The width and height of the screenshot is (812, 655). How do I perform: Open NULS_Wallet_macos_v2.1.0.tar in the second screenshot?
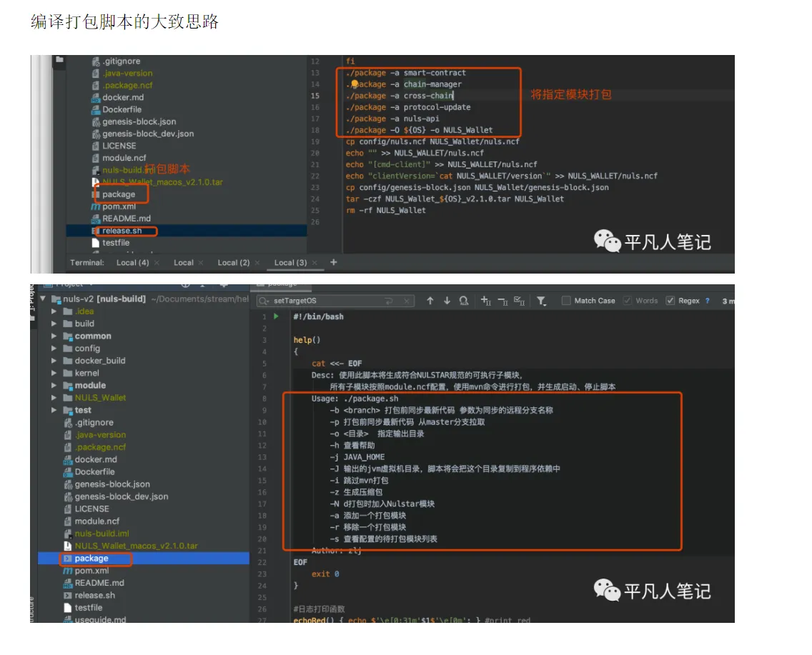coord(137,546)
